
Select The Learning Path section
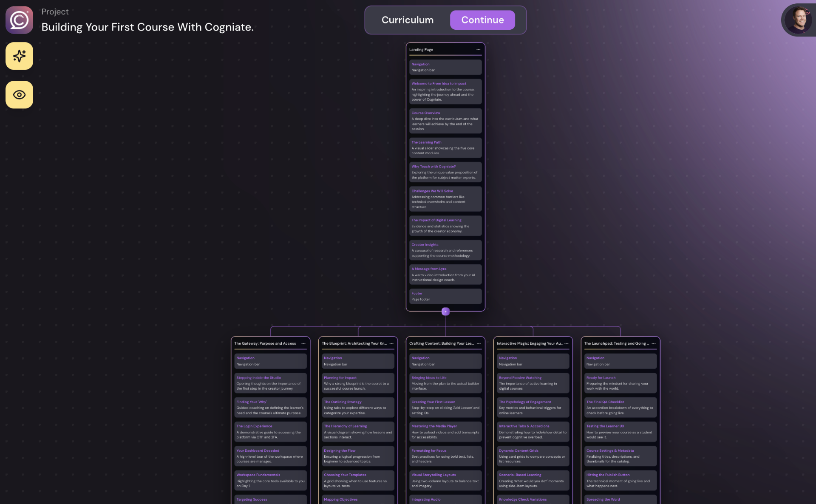point(445,147)
